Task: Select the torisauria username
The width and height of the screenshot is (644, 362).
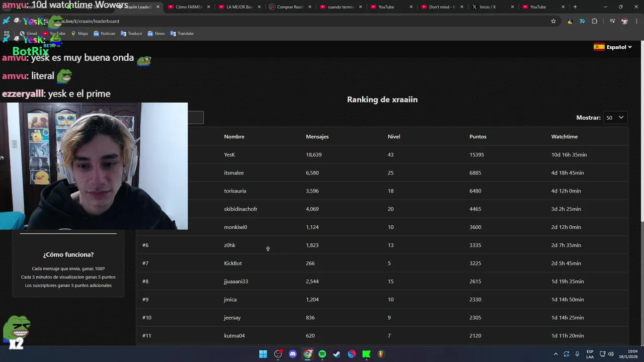Action: 235,191
